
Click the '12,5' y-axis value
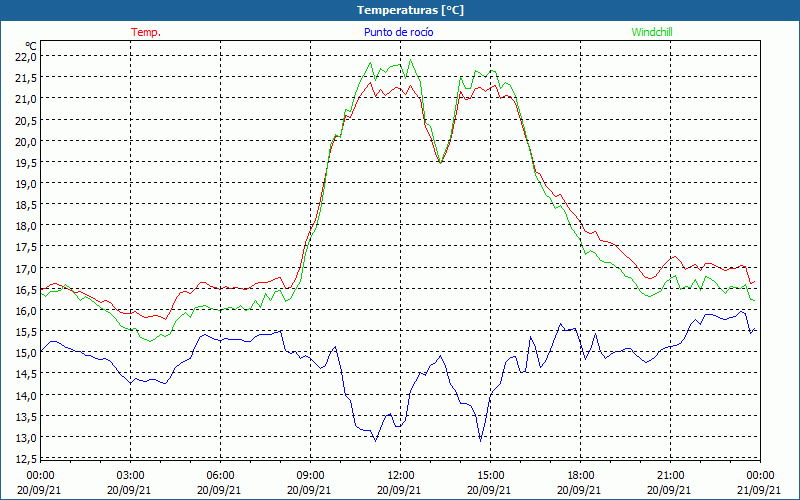(x=25, y=459)
